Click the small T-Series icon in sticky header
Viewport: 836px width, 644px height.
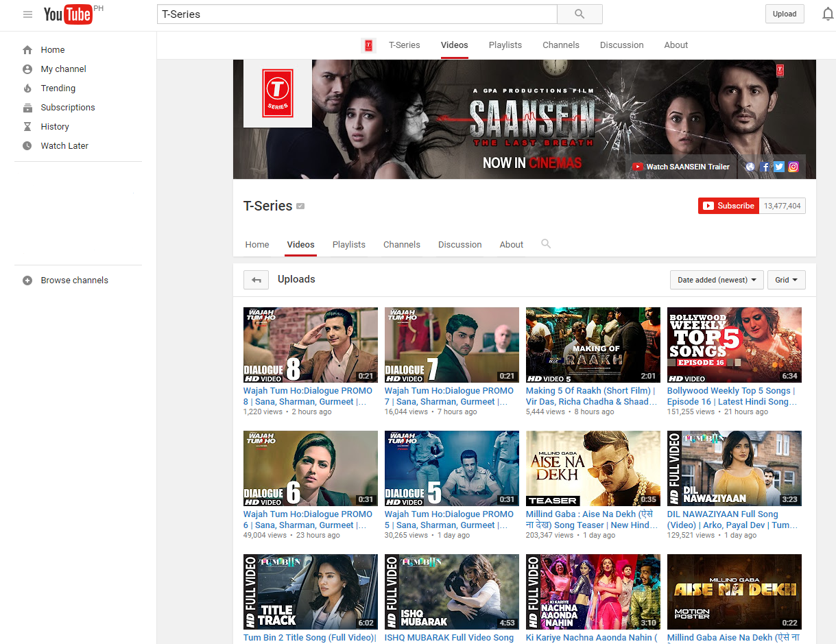coord(368,45)
